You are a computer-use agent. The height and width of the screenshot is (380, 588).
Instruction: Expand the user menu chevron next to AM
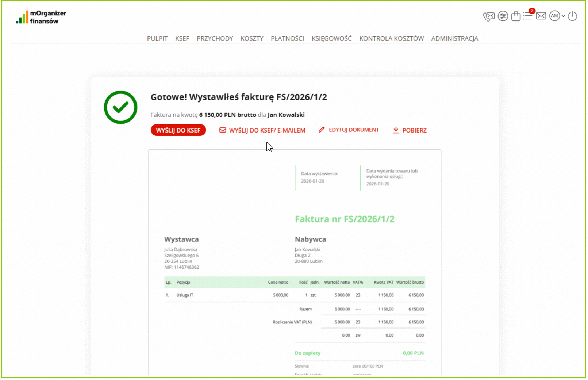point(564,16)
